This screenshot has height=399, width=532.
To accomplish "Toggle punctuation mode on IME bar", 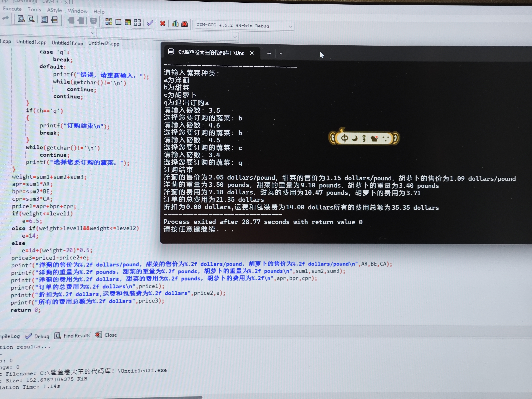I will click(x=364, y=138).
